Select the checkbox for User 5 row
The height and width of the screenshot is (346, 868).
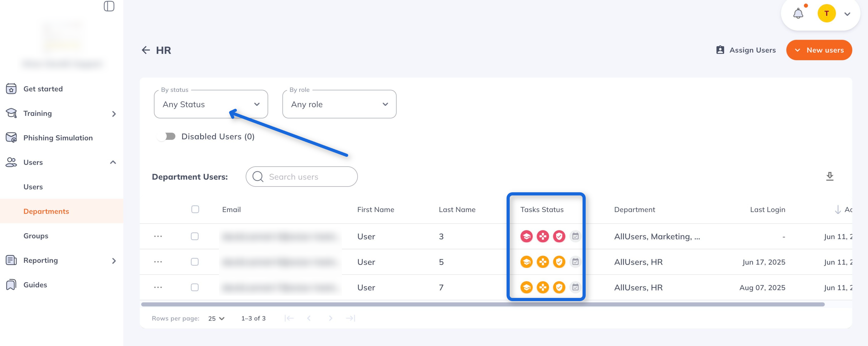coord(195,262)
